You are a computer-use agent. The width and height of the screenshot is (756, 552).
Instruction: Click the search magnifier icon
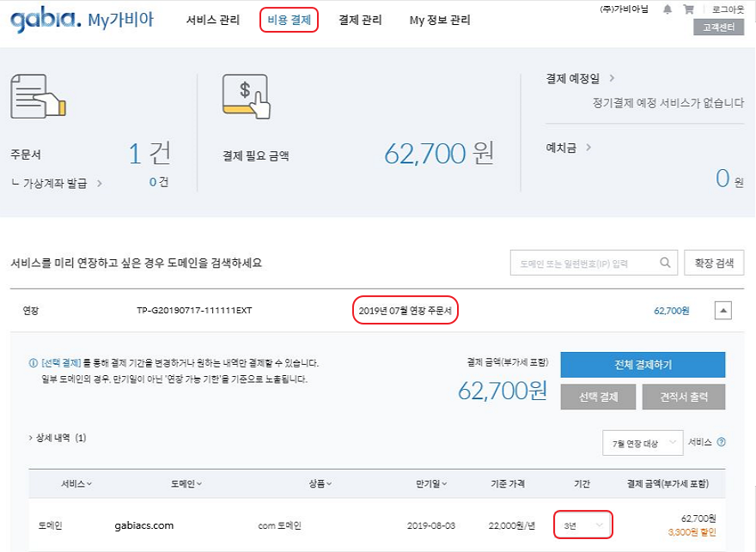[x=665, y=263]
